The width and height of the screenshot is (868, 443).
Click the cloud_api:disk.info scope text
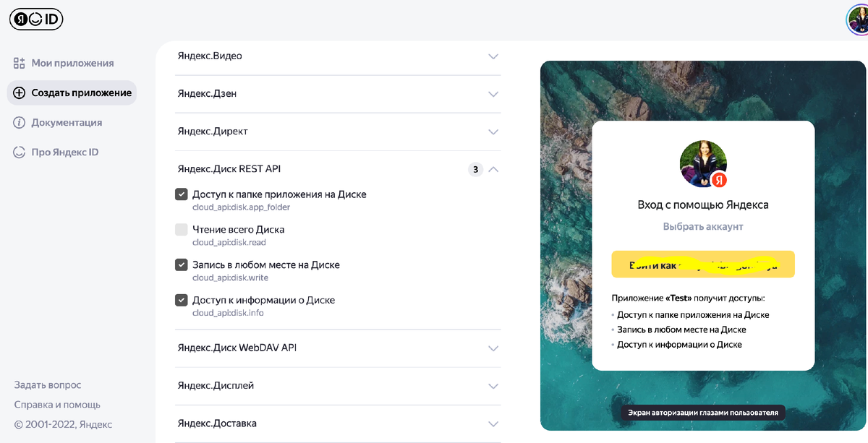tap(228, 313)
